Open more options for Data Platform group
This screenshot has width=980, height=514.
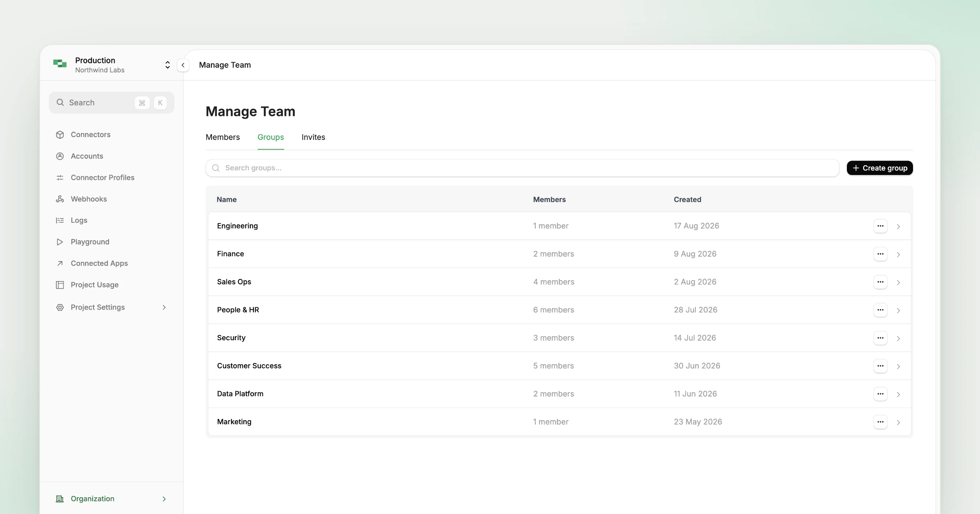(880, 394)
